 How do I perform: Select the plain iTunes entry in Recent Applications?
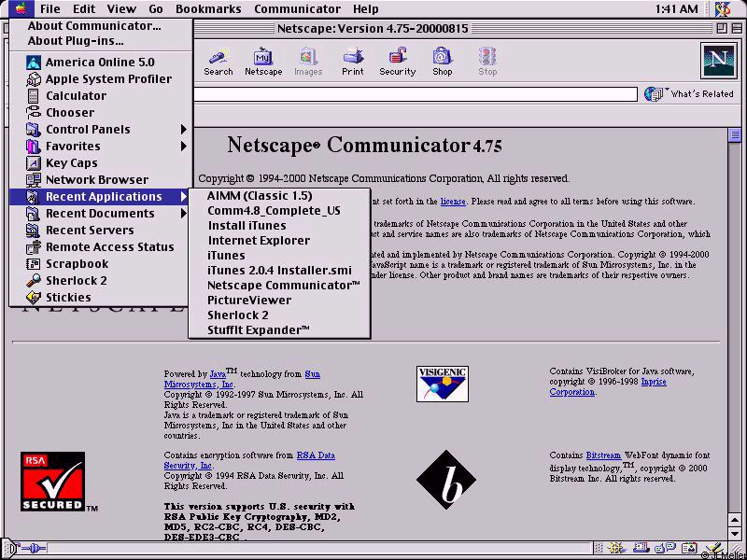(279, 256)
